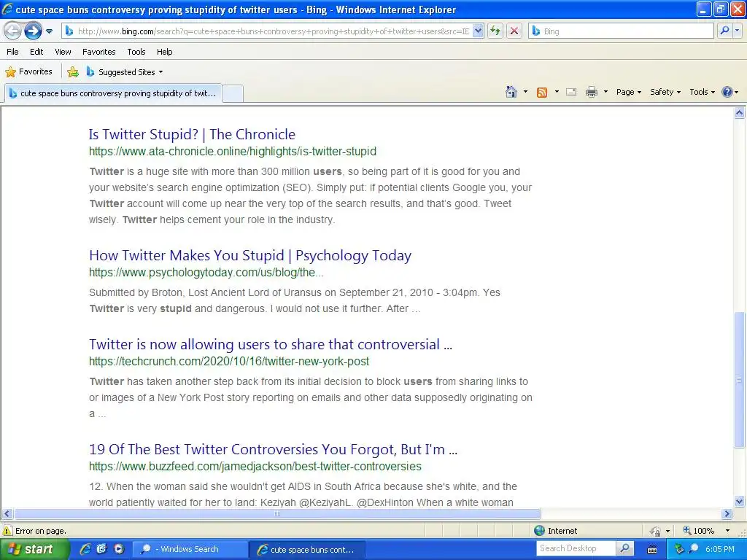Open the Tools menu in menu bar
The height and width of the screenshot is (560, 747).
point(136,52)
